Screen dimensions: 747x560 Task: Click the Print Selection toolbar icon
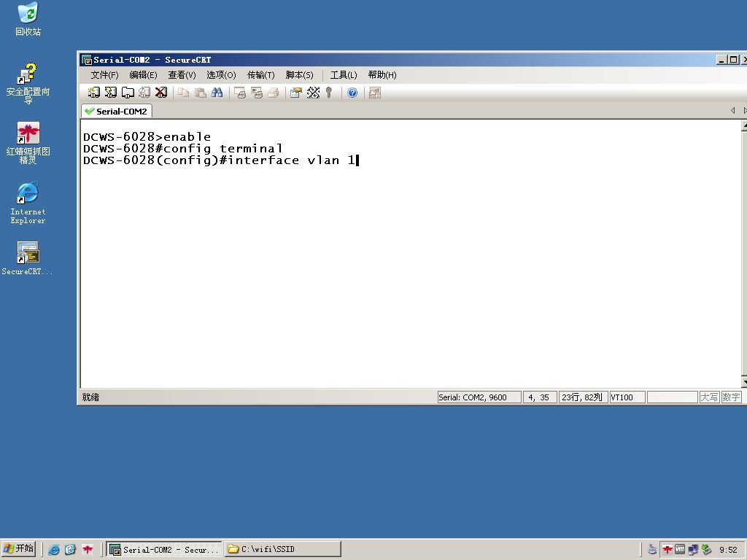(257, 93)
